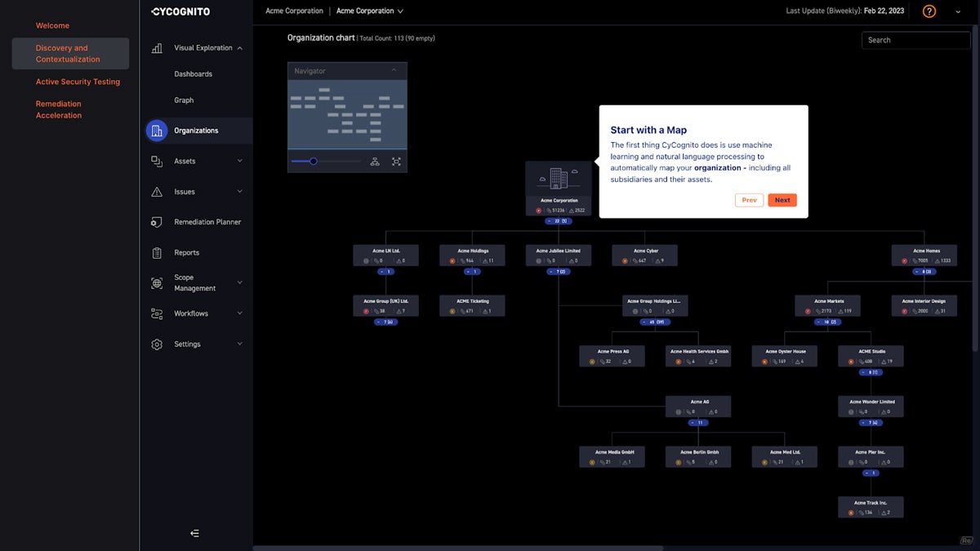The width and height of the screenshot is (980, 551).
Task: Collapse the sidebar using the bottom arrow icon
Action: 194,532
